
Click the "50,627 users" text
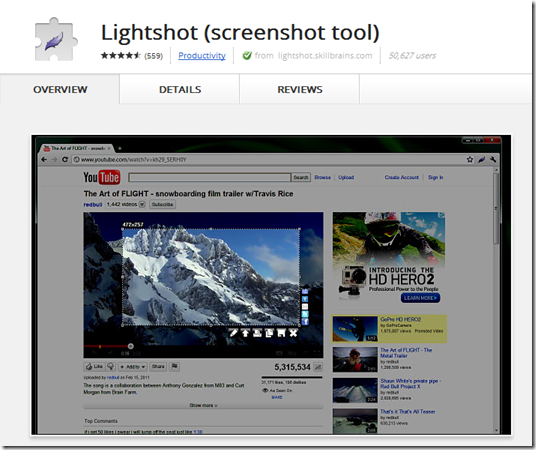click(412, 55)
